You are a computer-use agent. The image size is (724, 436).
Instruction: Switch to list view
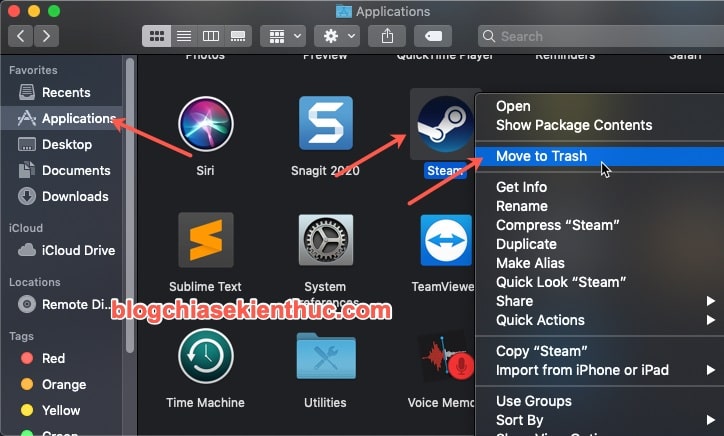click(x=184, y=36)
